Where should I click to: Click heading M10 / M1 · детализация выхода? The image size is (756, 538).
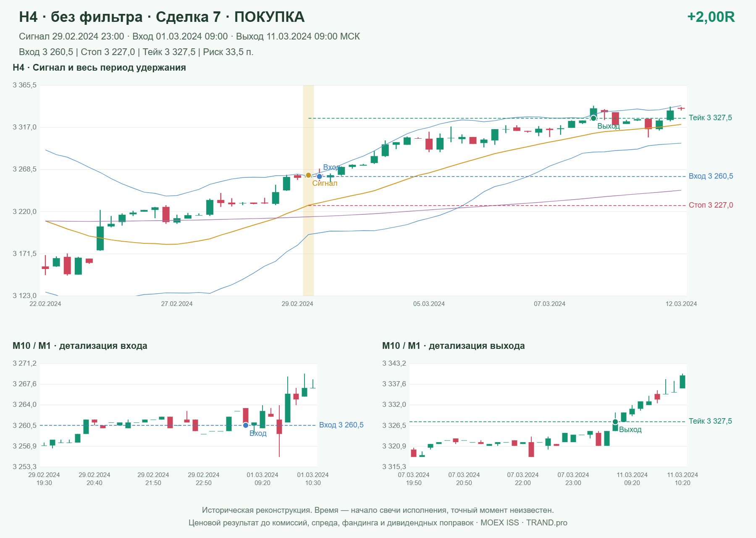454,346
